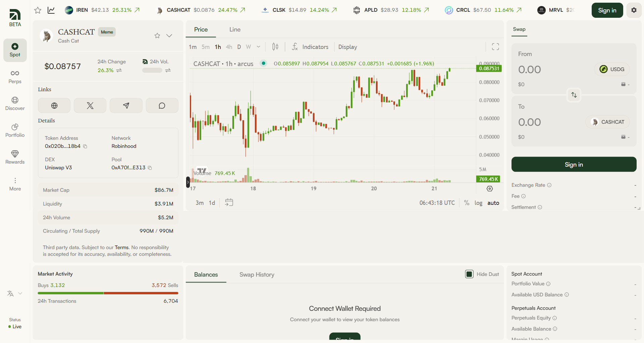644x343 pixels.
Task: Swap From and To tokens arrow
Action: pos(574,95)
